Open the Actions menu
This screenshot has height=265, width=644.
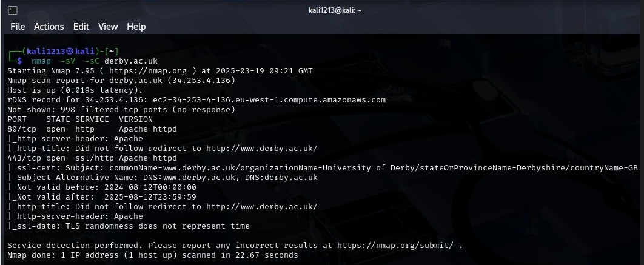coord(49,26)
